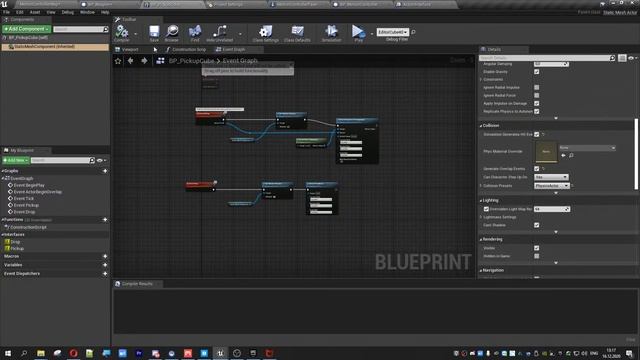Open Debug Filter dropdown in toolbar
640x360 pixels.
pos(393,32)
